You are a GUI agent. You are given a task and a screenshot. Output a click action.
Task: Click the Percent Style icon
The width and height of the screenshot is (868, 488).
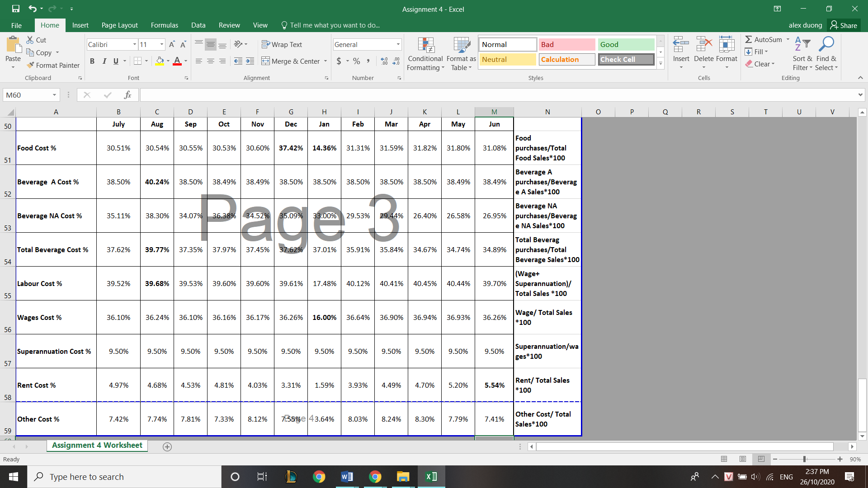[357, 61]
